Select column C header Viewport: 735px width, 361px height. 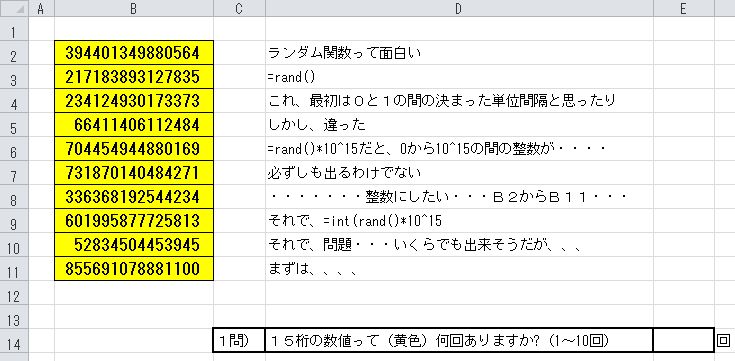click(x=239, y=8)
